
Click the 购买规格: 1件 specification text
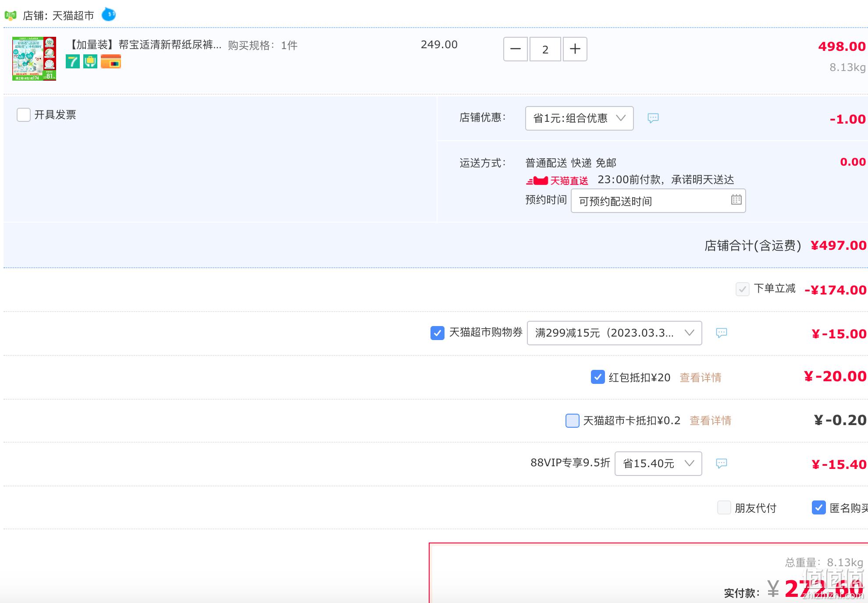(x=263, y=45)
